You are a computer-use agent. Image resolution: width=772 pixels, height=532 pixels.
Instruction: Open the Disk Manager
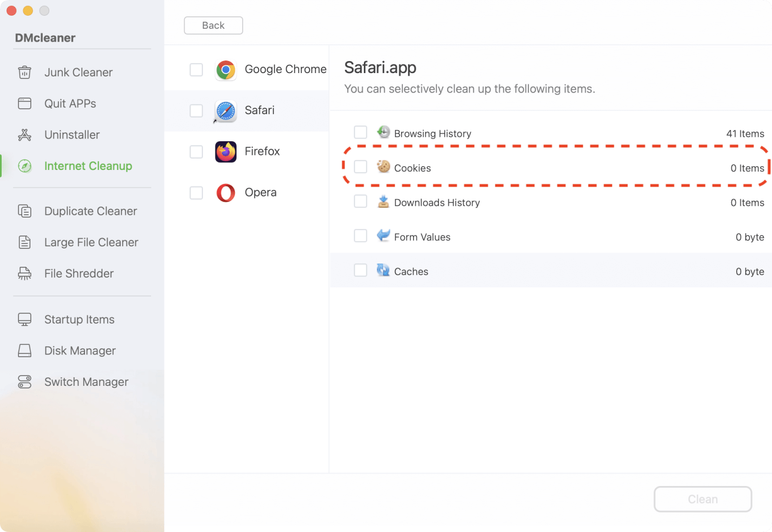(x=80, y=351)
